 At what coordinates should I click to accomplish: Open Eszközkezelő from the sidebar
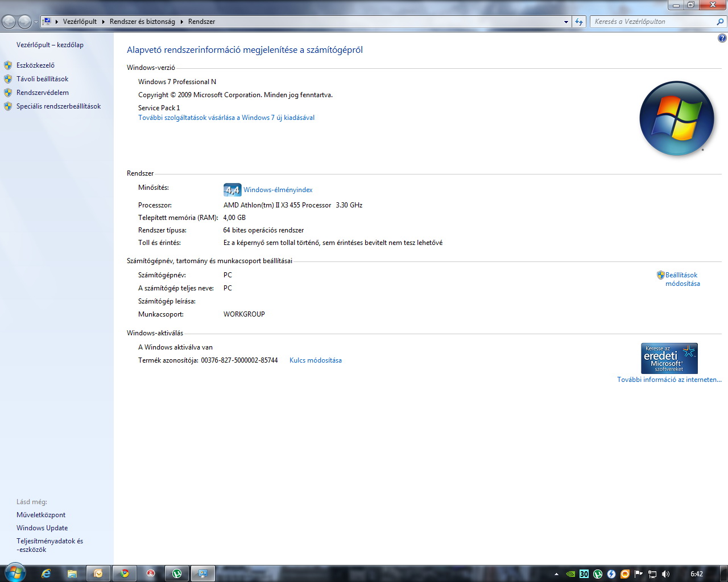35,65
